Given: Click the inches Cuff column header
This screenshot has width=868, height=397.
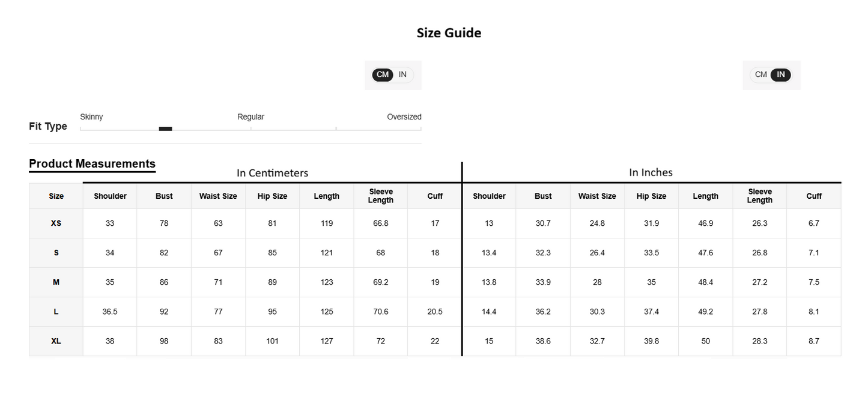Looking at the screenshot, I should point(814,196).
